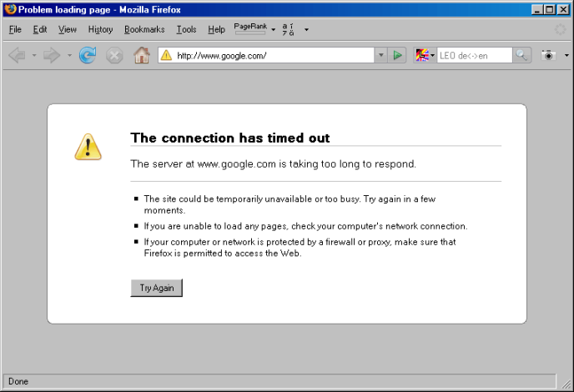Image resolution: width=574 pixels, height=392 pixels.
Task: Open the PageRank dropdown arrow
Action: pos(273,30)
